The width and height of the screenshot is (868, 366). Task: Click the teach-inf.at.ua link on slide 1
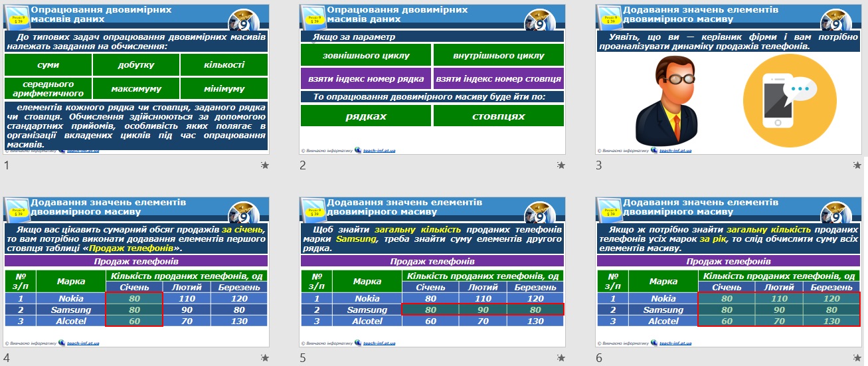pyautogui.click(x=83, y=150)
